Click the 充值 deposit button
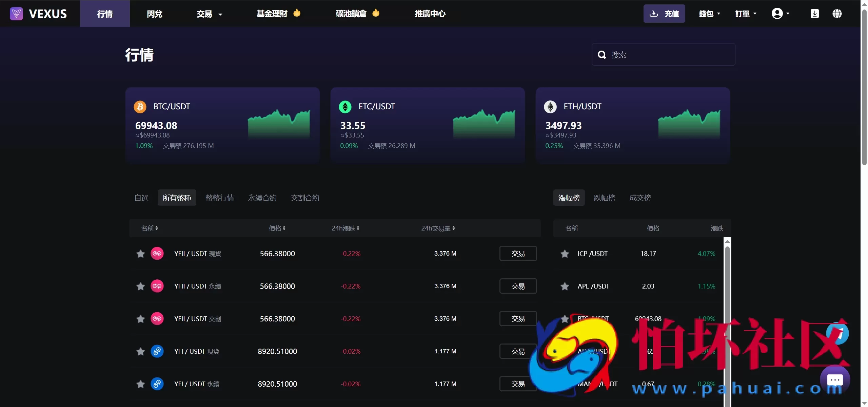Image resolution: width=868 pixels, height=407 pixels. point(664,14)
